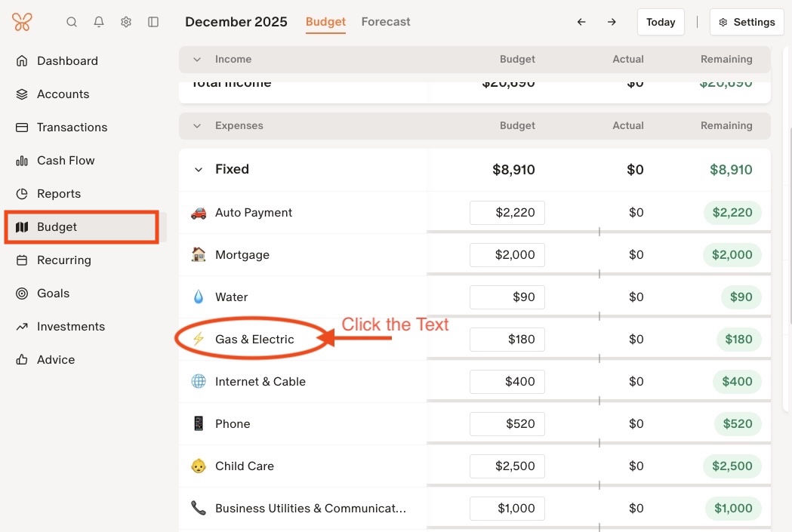Screen dimensions: 792x532
Task: Click the Gas & Electric category text
Action: pyautogui.click(x=254, y=340)
